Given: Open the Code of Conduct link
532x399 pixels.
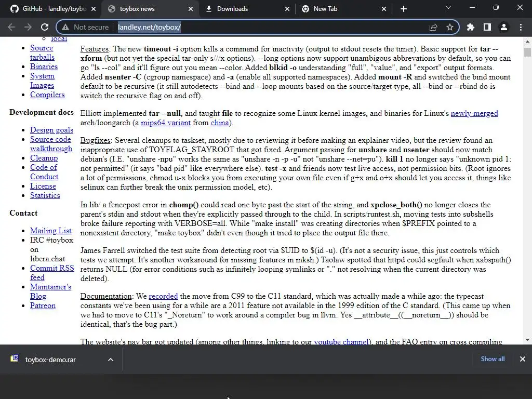Looking at the screenshot, I should [x=44, y=172].
